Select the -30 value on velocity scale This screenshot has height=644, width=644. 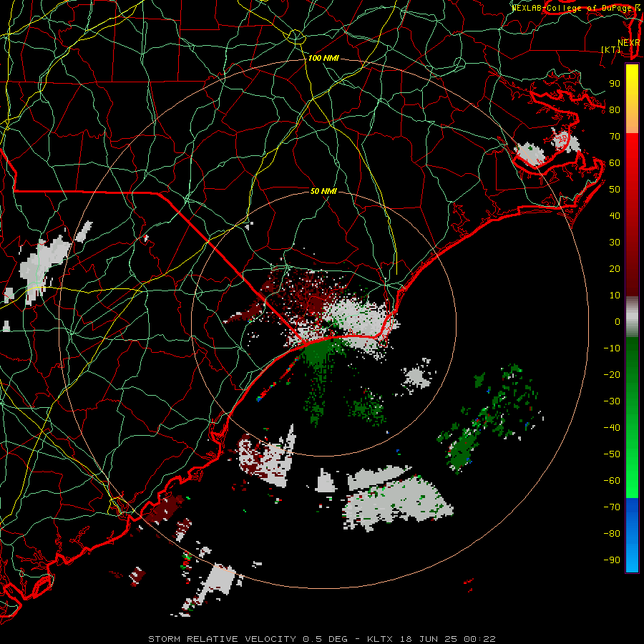click(612, 401)
